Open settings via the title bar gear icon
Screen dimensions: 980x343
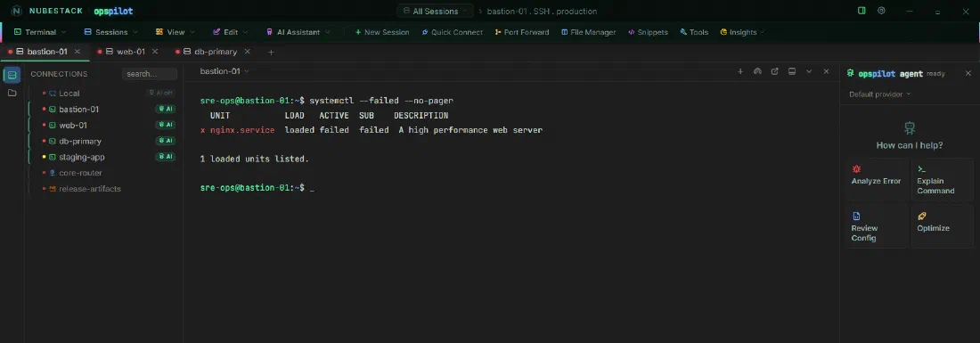[x=881, y=11]
